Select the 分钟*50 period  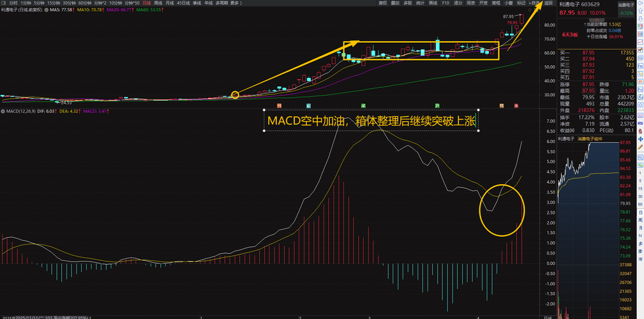132,3
